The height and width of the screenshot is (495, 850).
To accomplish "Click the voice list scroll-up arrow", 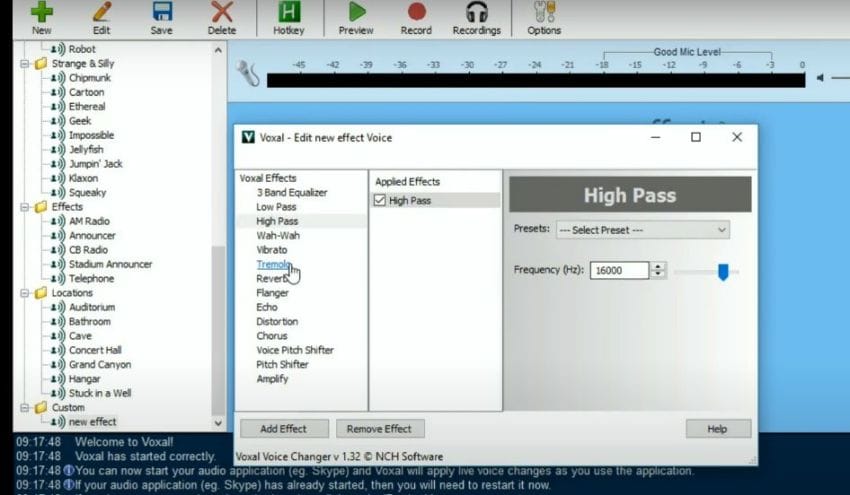I will pyautogui.click(x=218, y=50).
